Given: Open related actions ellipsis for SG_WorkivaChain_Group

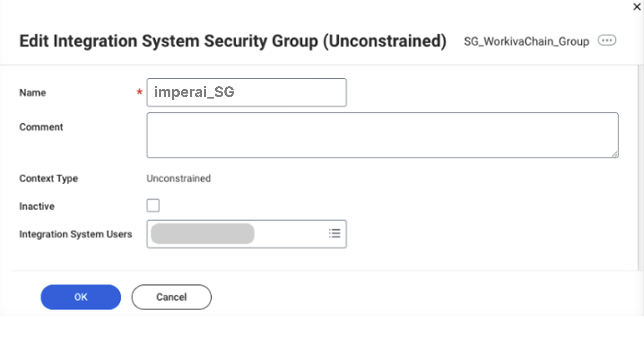Looking at the screenshot, I should 607,41.
